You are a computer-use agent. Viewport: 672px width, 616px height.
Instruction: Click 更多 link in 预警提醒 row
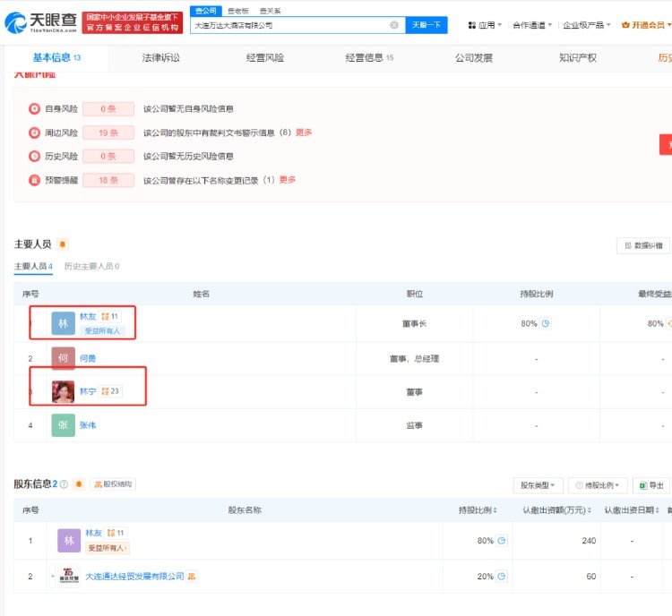click(288, 179)
